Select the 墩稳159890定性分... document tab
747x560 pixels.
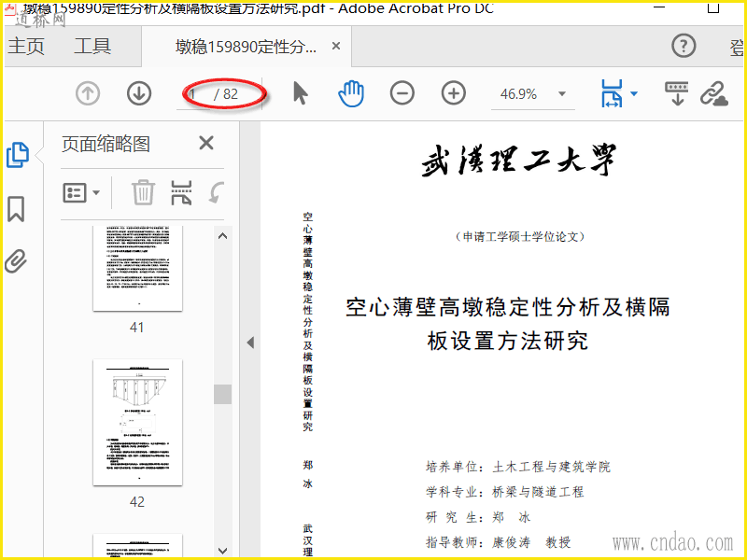tap(246, 47)
